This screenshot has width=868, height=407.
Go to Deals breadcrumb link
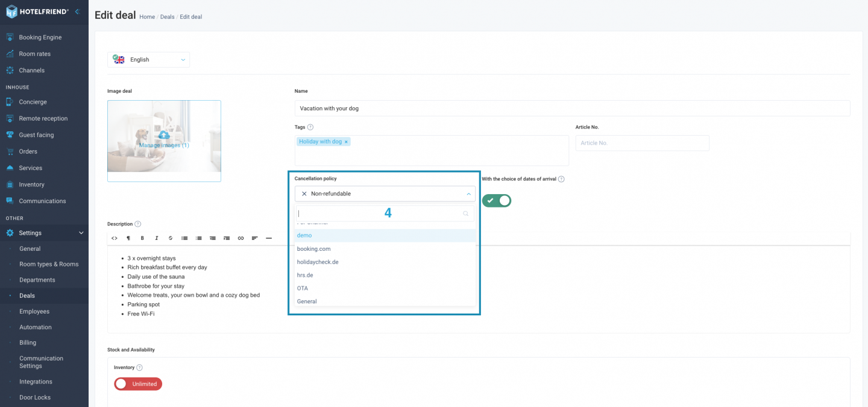[167, 17]
